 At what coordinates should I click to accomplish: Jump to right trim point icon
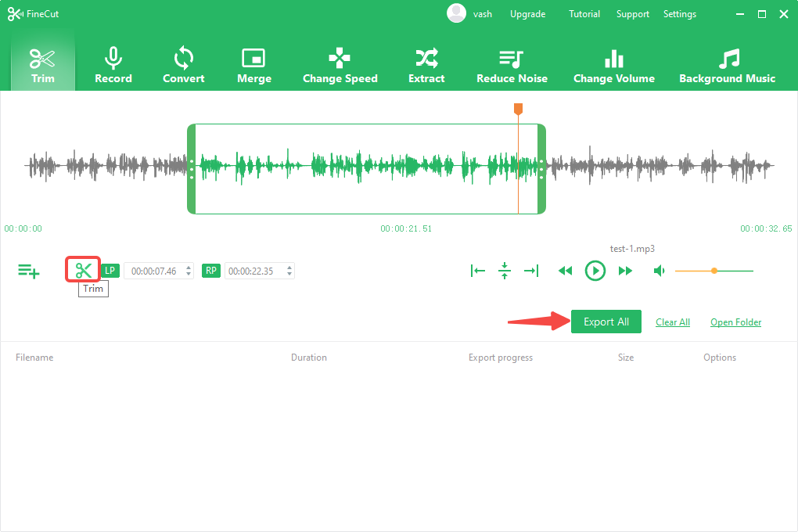[x=531, y=271]
